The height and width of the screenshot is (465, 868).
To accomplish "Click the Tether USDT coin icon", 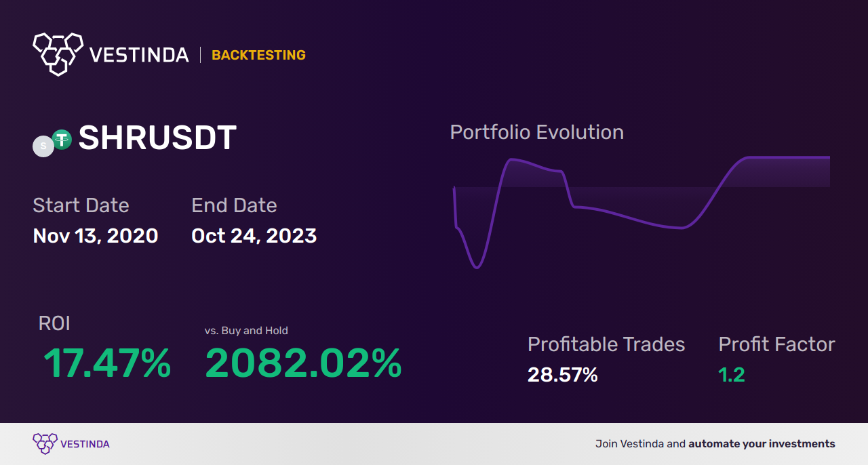I will click(62, 140).
